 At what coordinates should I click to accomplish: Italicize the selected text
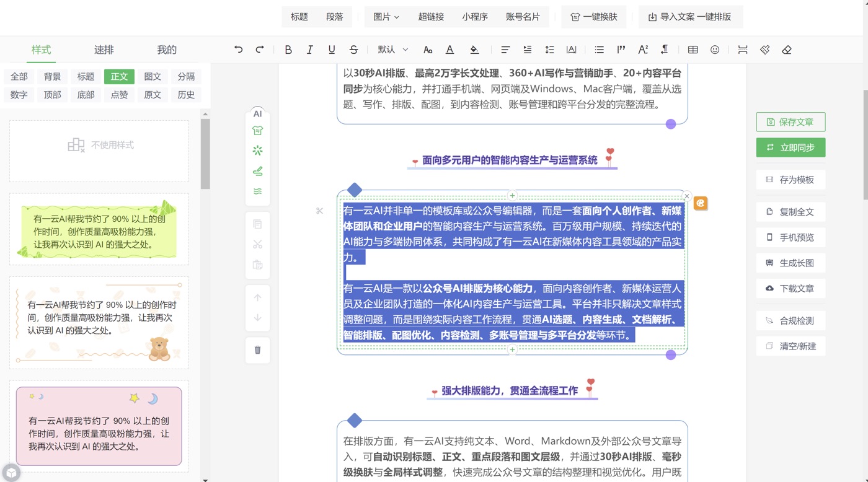click(310, 50)
